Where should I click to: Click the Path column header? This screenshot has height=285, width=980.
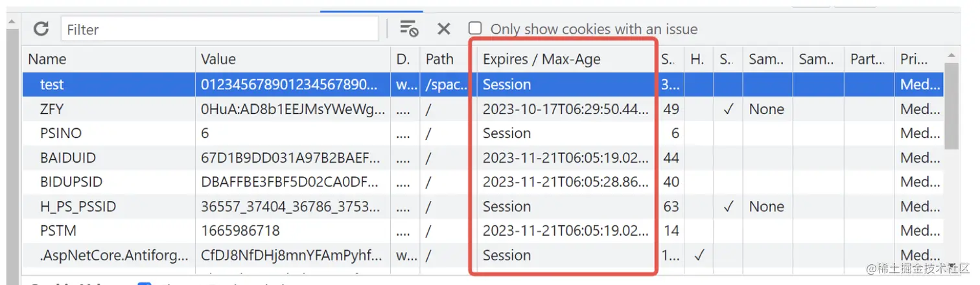pyautogui.click(x=439, y=59)
